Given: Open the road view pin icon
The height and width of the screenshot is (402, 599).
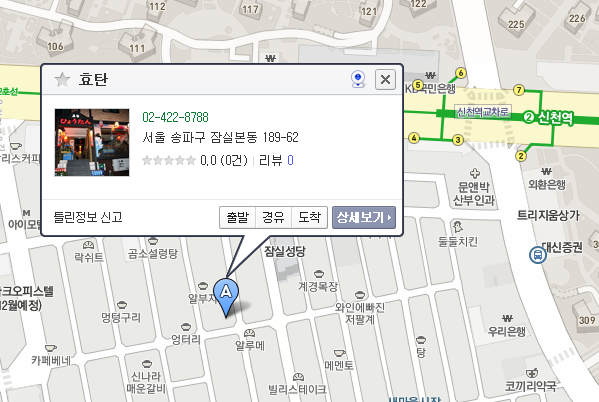Looking at the screenshot, I should (358, 79).
